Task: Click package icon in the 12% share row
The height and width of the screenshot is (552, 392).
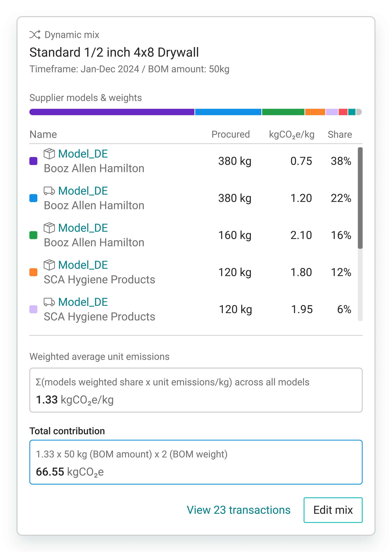Action: (49, 265)
